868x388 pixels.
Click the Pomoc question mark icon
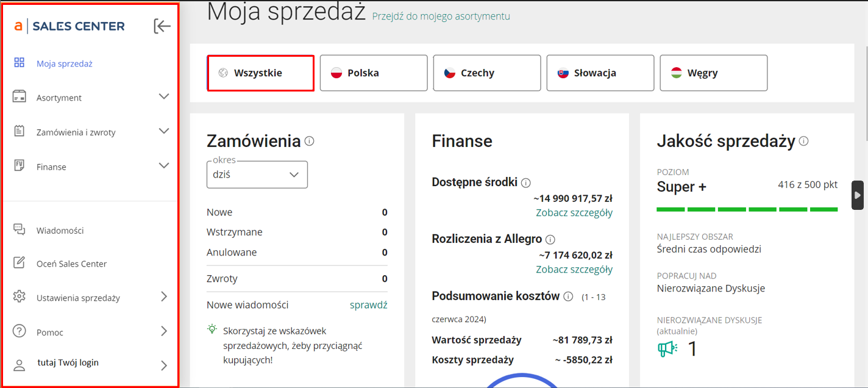[x=19, y=331]
